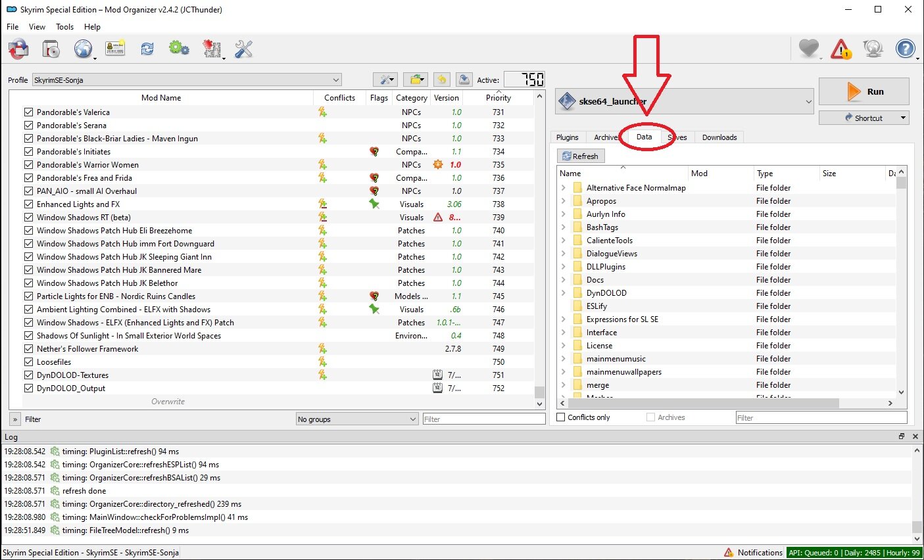The image size is (924, 560).
Task: Click the gray heart endorse icon
Action: 808,49
